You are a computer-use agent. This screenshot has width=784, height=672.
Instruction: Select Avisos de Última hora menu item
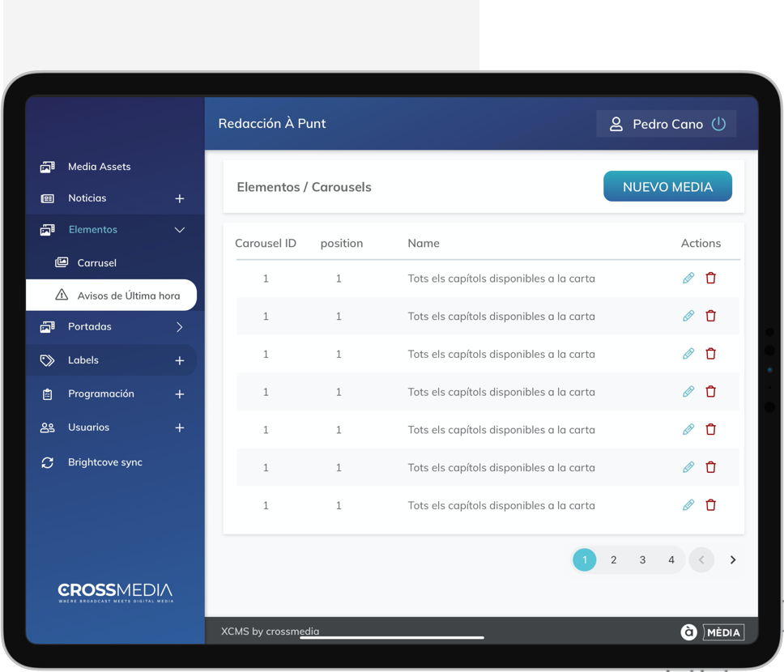click(128, 296)
